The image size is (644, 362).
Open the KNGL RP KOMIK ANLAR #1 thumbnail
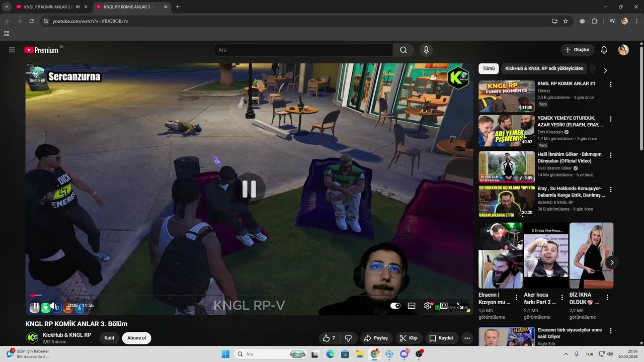coord(507,96)
